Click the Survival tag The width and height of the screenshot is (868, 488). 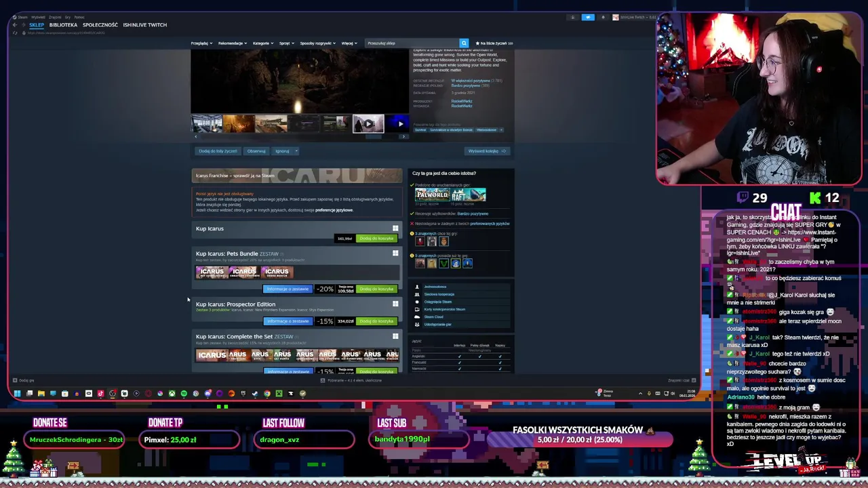419,129
